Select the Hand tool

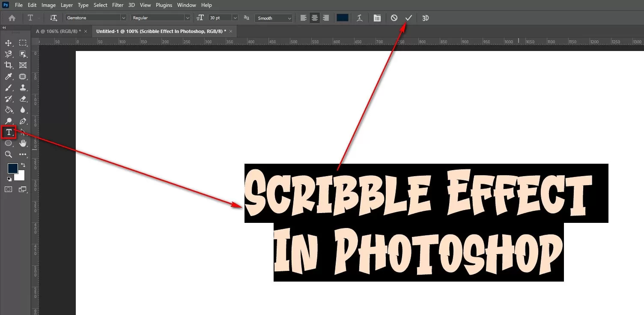click(x=23, y=143)
